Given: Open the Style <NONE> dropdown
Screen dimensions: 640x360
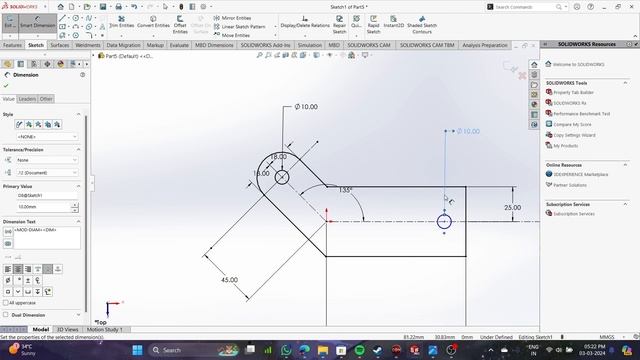Looking at the screenshot, I should [47, 137].
